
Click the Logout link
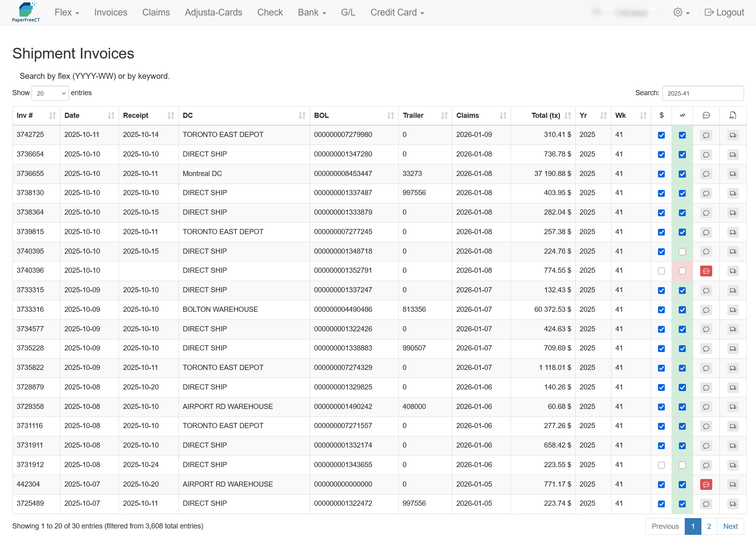[724, 13]
